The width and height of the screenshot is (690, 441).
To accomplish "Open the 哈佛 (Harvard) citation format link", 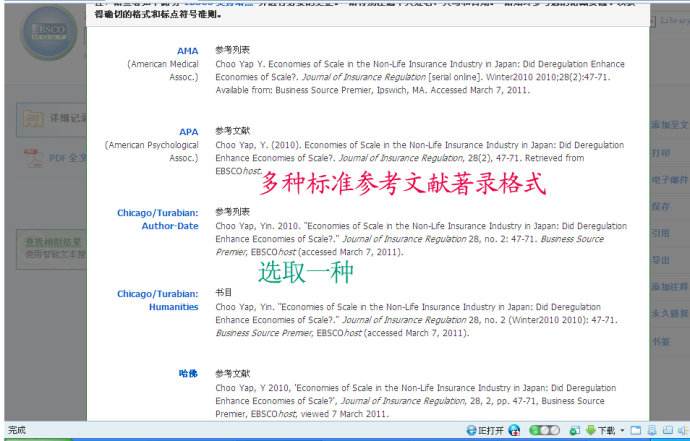I will pos(188,374).
